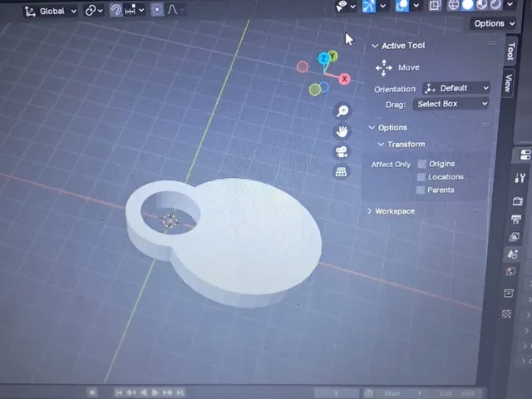Image resolution: width=532 pixels, height=399 pixels.
Task: Open the overlays options dropdown arrow
Action: click(x=416, y=6)
